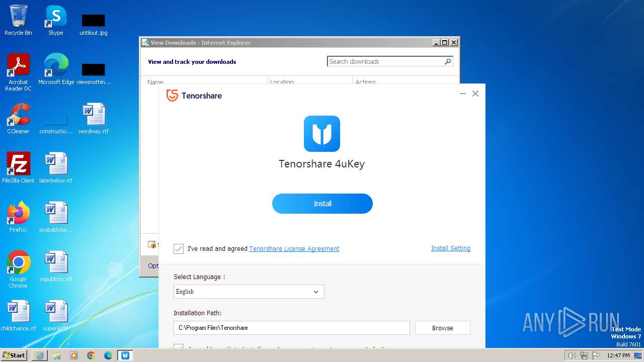
Task: Open Edge from taskbar
Action: [108, 355]
